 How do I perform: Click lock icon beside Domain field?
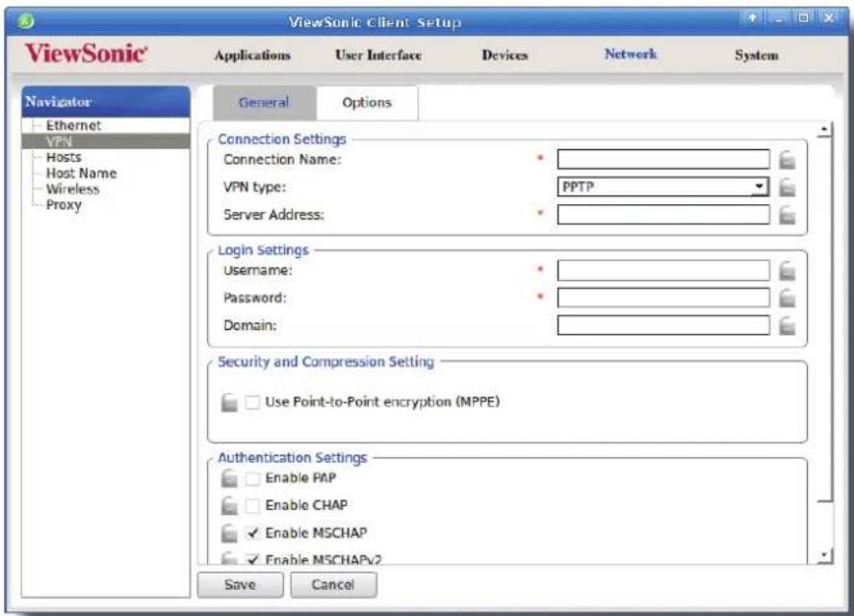[787, 325]
